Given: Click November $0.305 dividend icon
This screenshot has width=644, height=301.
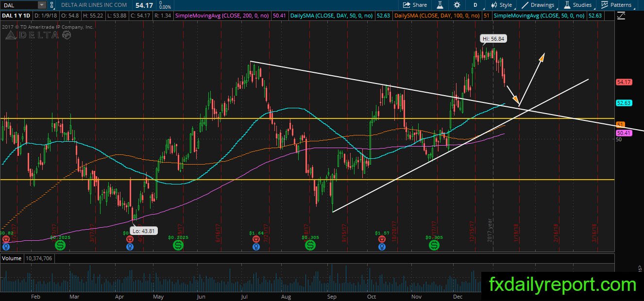Looking at the screenshot, I should [434, 245].
